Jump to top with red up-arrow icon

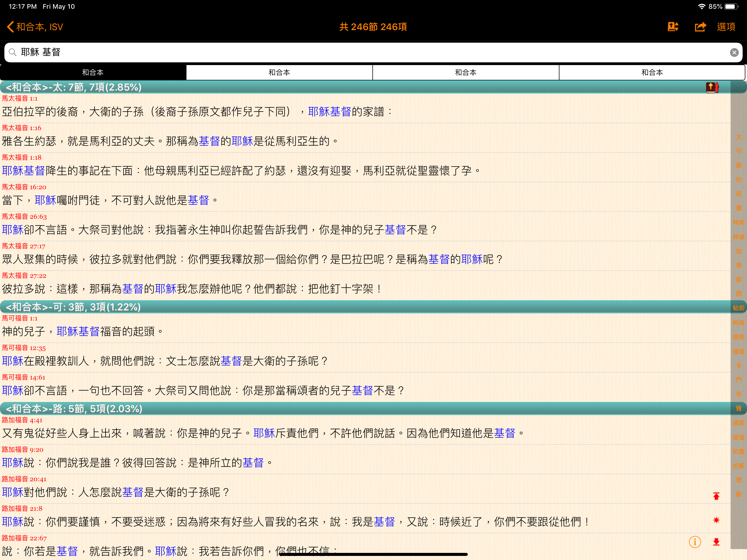716,496
